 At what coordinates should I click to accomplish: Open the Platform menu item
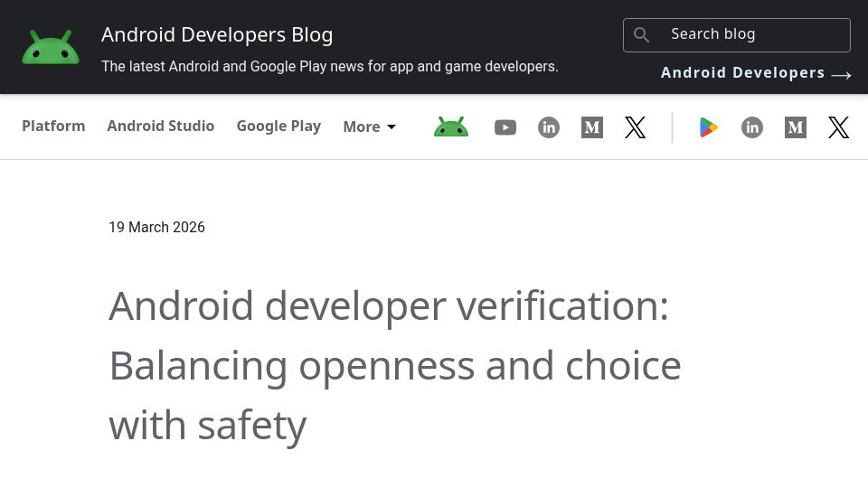point(53,127)
